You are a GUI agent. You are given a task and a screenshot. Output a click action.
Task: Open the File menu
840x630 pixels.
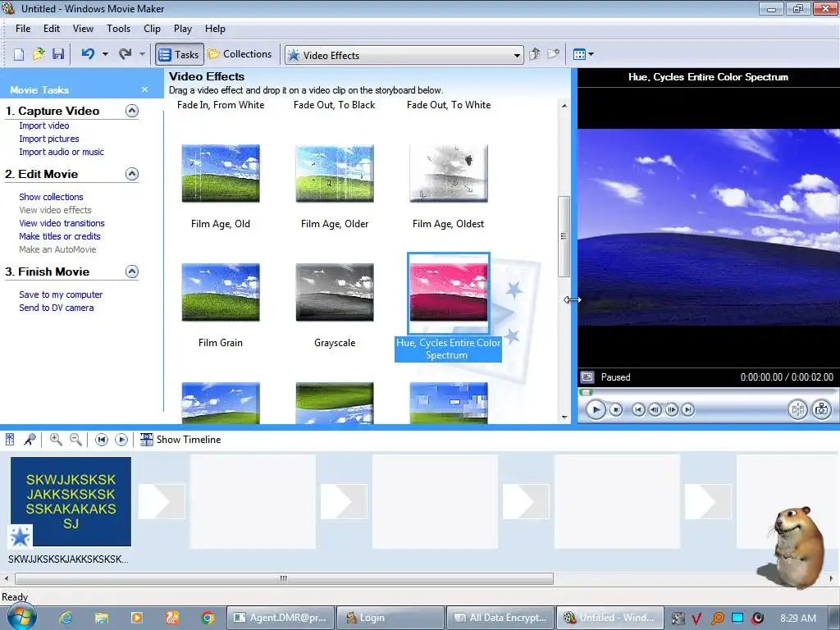(x=23, y=29)
